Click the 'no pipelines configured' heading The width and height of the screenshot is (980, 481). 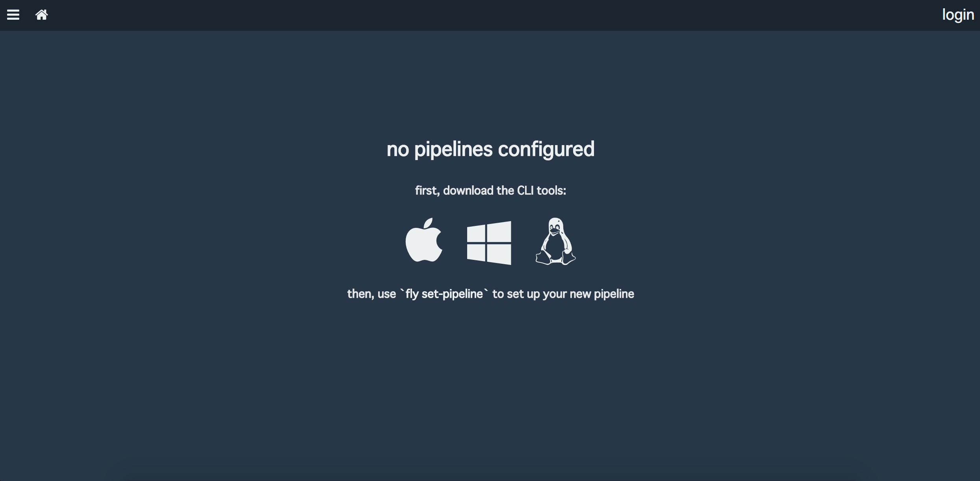click(490, 149)
